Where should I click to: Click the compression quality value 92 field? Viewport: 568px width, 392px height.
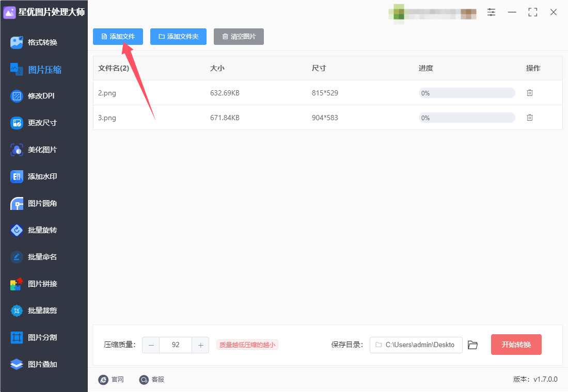176,345
